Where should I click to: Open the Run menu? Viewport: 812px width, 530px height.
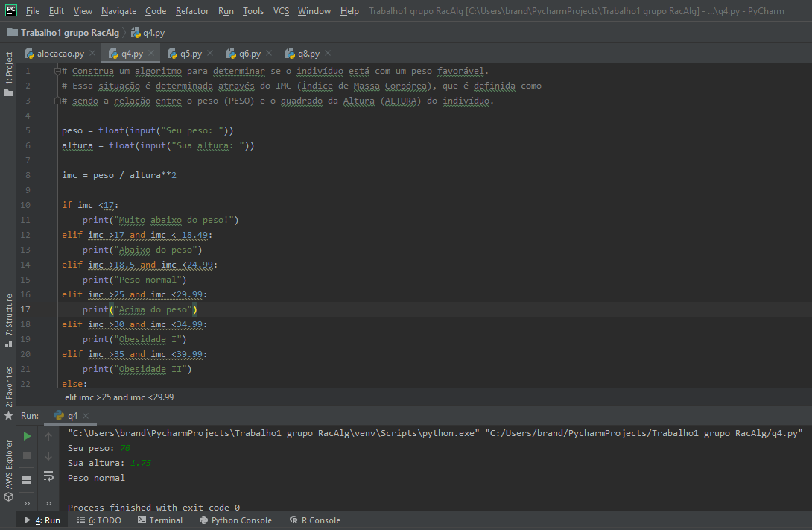tap(226, 11)
